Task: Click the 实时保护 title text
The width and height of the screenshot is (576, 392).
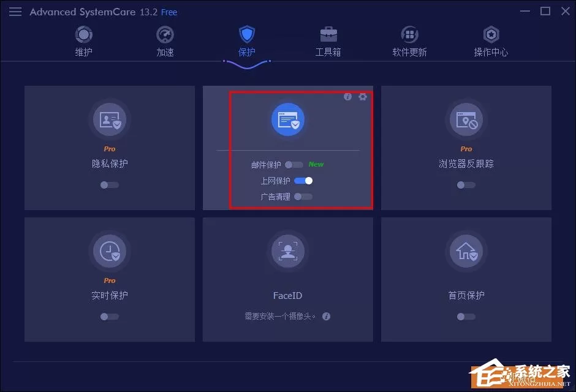Action: (x=110, y=295)
